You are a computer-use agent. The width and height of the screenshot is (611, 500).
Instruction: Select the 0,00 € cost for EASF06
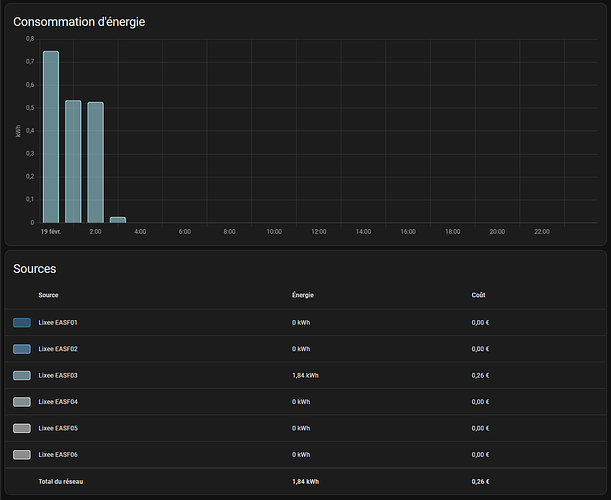tap(480, 455)
